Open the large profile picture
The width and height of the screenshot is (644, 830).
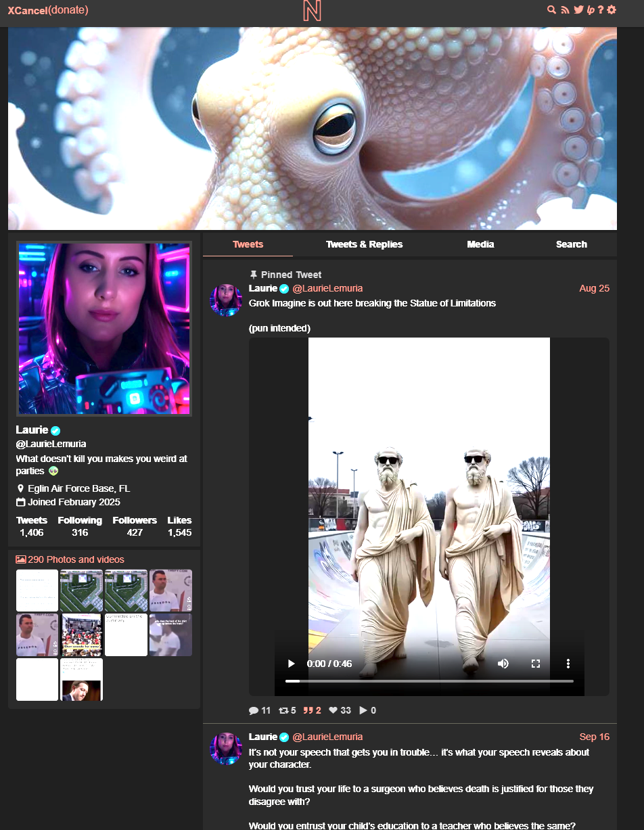[104, 328]
